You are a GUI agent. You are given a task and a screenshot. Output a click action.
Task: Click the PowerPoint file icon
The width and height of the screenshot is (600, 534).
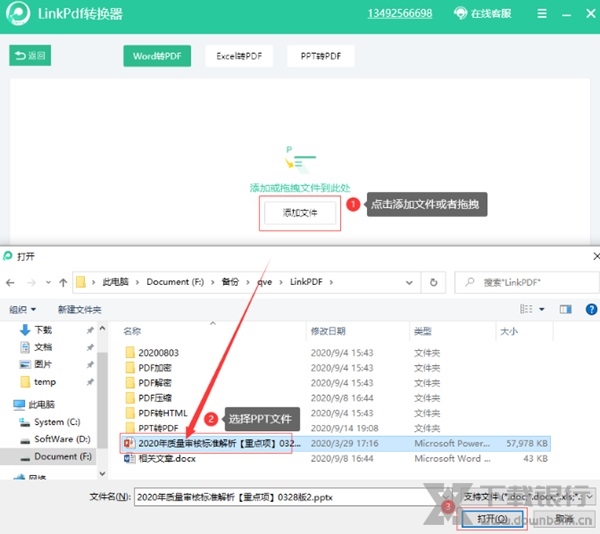tap(129, 443)
